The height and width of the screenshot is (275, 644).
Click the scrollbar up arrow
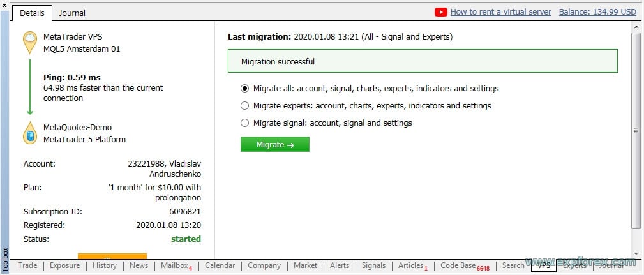pyautogui.click(x=636, y=27)
